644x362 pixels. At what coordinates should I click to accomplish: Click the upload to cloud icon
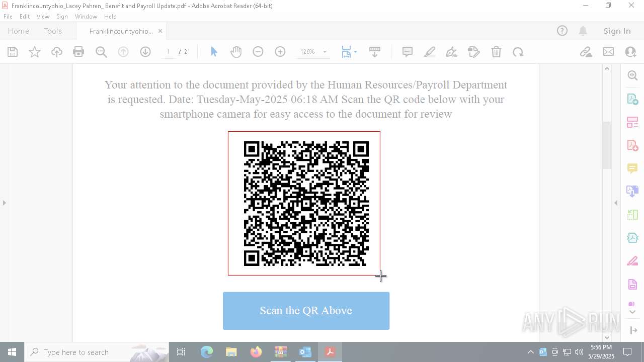57,52
